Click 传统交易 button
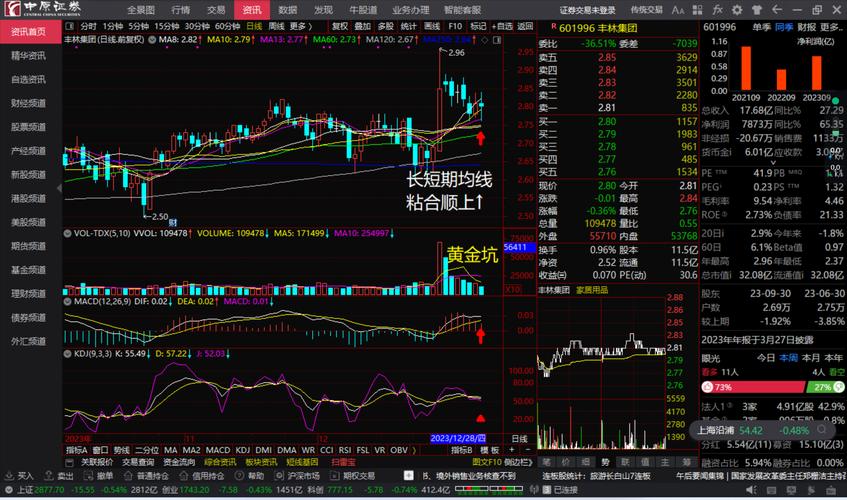Image resolution: width=847 pixels, height=500 pixels. pos(647,10)
